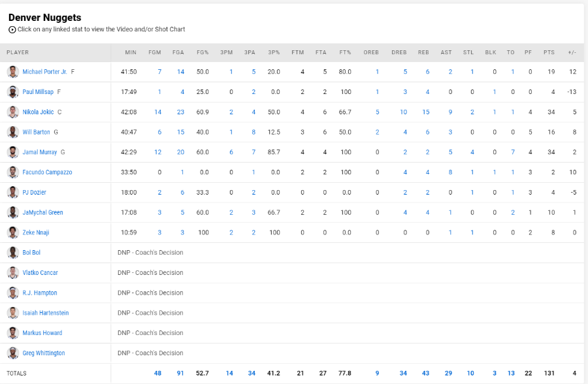The image size is (588, 384).
Task: Open Michael Porter Jr.'s headshot
Action: (13, 72)
